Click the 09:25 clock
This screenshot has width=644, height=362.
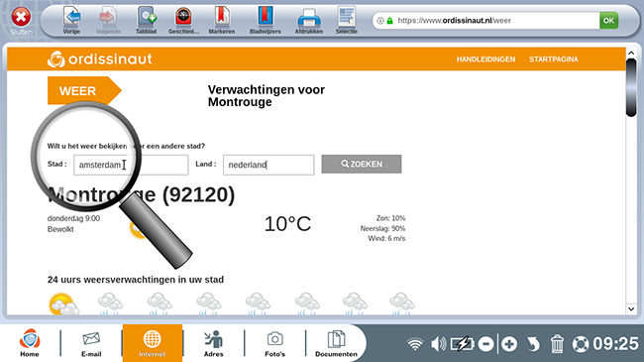(x=615, y=344)
